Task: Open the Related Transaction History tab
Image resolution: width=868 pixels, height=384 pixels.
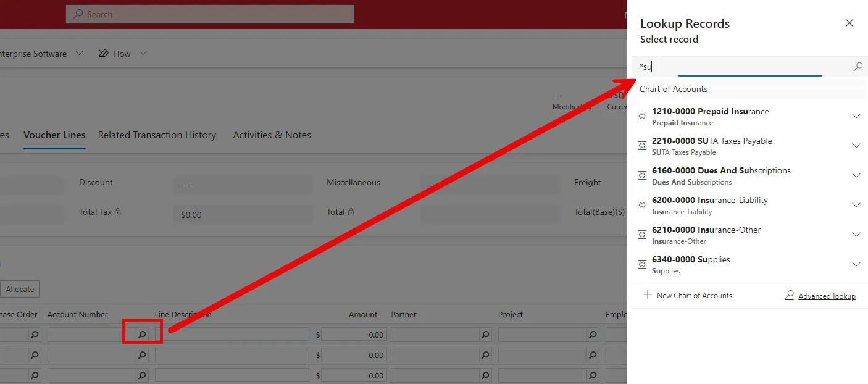Action: 157,135
